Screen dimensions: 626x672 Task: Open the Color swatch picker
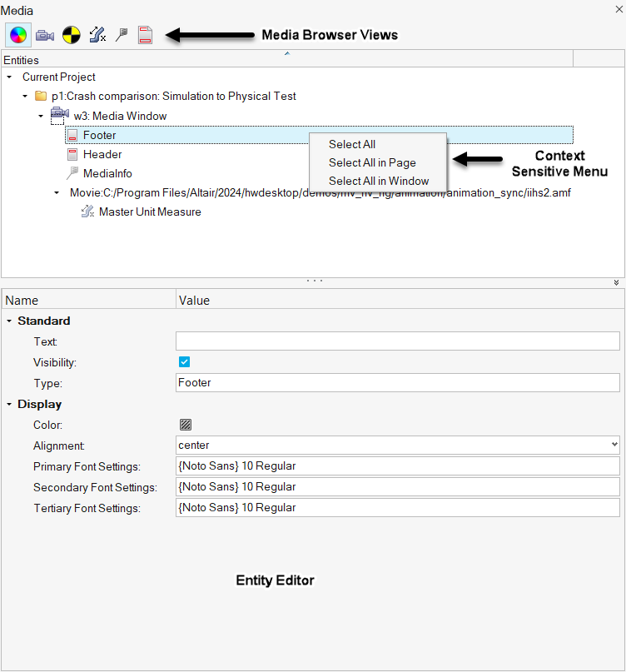[185, 425]
